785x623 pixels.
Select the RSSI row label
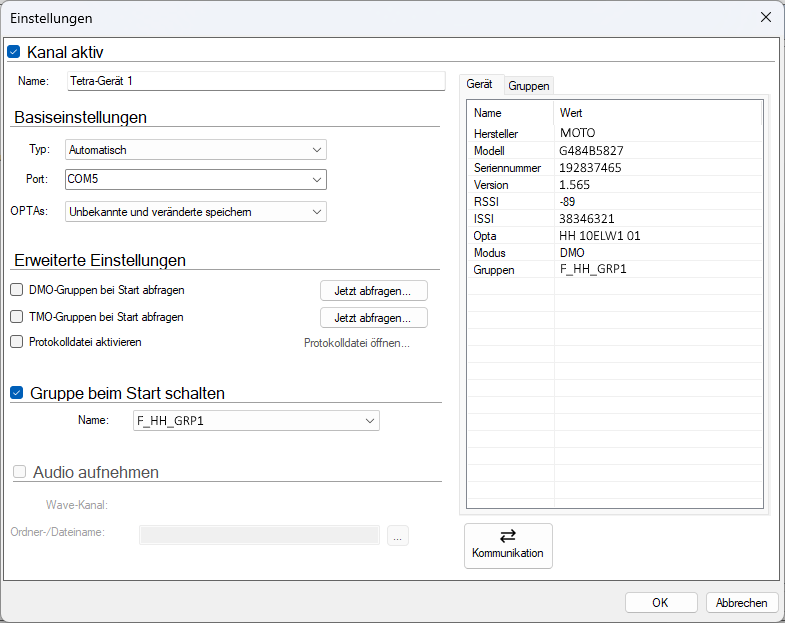tap(486, 202)
